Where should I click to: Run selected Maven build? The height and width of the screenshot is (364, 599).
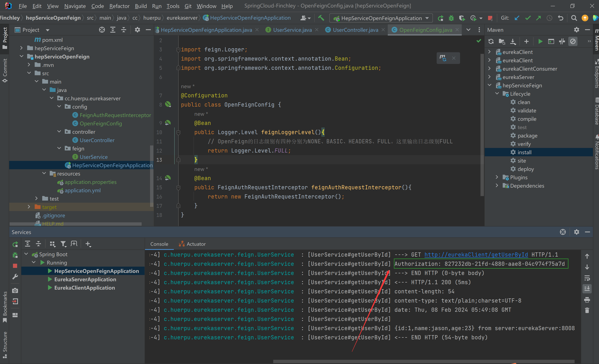[540, 42]
